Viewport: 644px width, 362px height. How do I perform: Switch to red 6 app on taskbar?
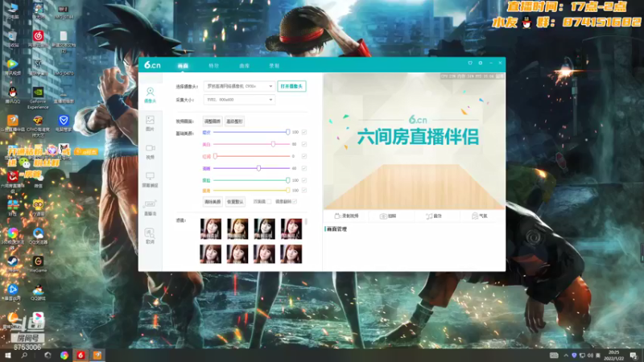tap(81, 356)
